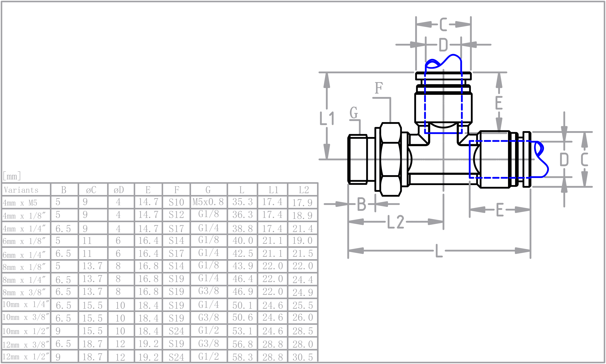
Task: Select the 42.5 length value
Action: (243, 253)
